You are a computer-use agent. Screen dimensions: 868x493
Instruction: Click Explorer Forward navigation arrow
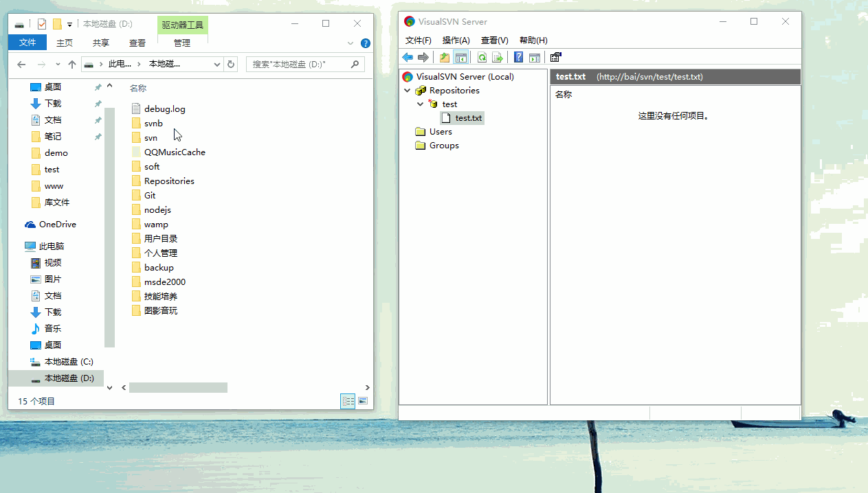tap(41, 65)
